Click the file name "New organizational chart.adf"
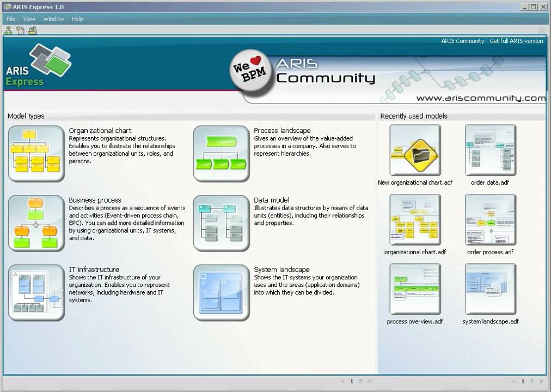 [415, 182]
